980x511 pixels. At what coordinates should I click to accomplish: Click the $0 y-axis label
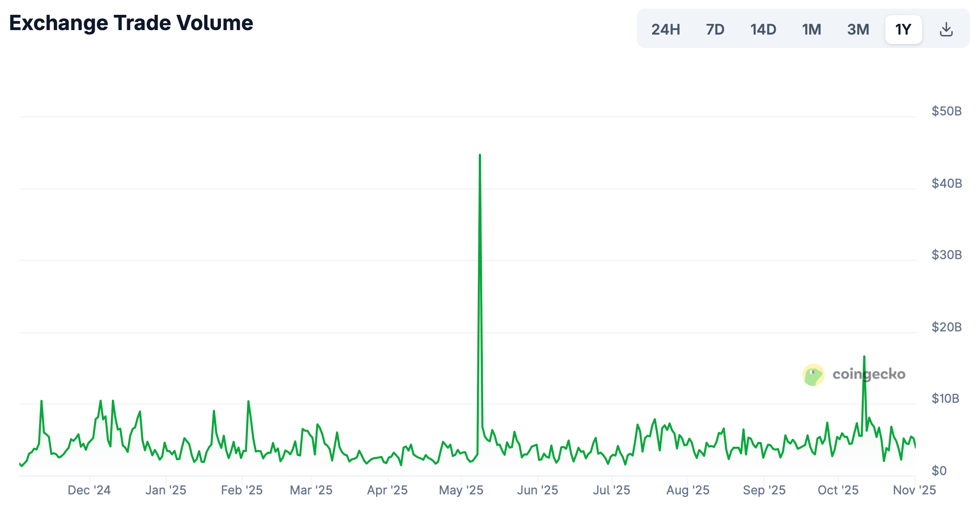pyautogui.click(x=939, y=471)
